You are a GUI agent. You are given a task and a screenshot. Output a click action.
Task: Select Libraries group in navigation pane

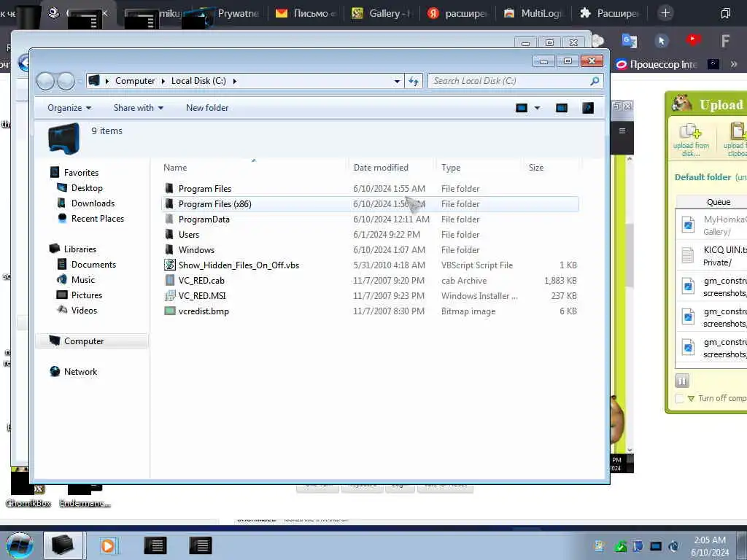pyautogui.click(x=80, y=249)
